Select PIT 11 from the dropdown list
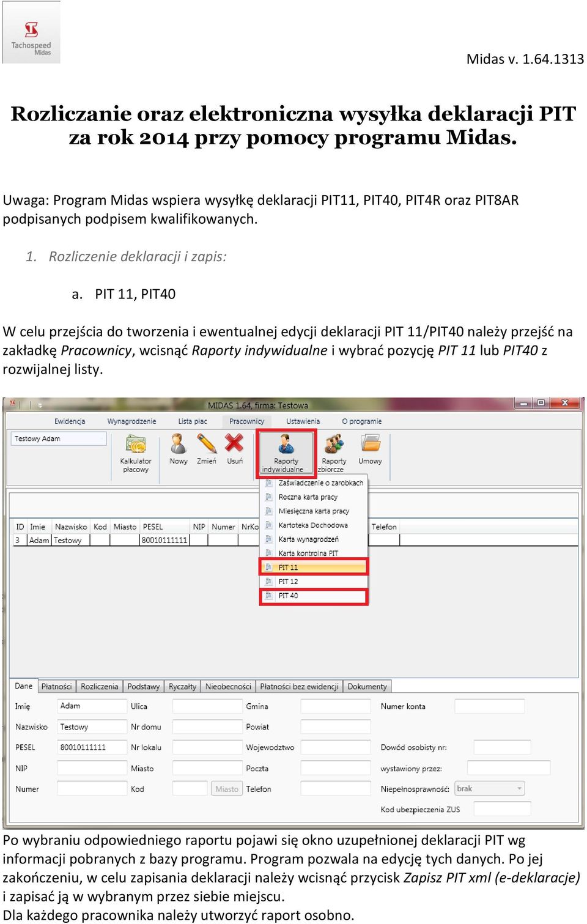587x924 pixels. point(314,567)
